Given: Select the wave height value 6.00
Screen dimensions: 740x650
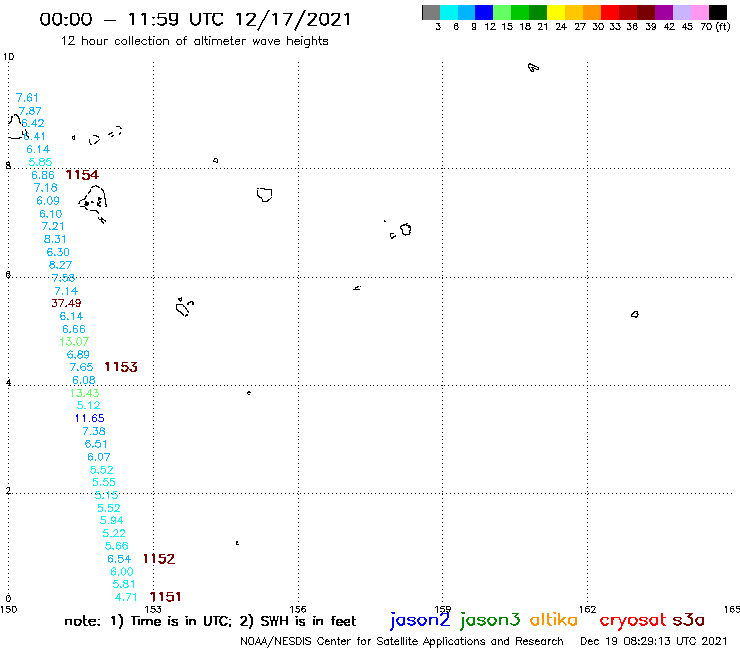Looking at the screenshot, I should pyautogui.click(x=122, y=572).
